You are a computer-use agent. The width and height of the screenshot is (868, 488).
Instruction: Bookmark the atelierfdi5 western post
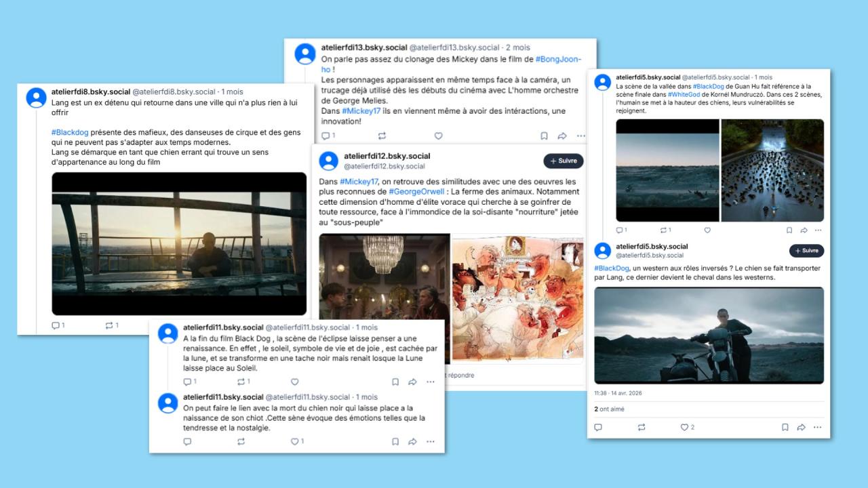[785, 427]
